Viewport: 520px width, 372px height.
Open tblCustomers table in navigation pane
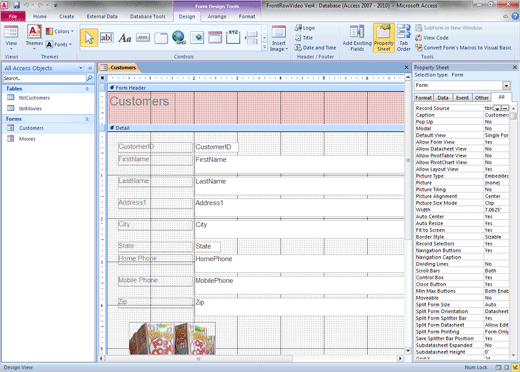(34, 98)
